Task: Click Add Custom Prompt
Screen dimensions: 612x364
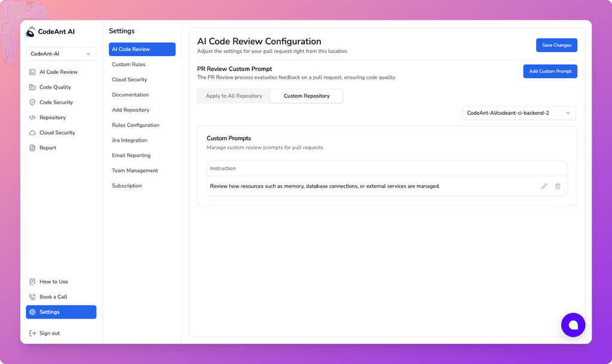Action: pos(550,71)
